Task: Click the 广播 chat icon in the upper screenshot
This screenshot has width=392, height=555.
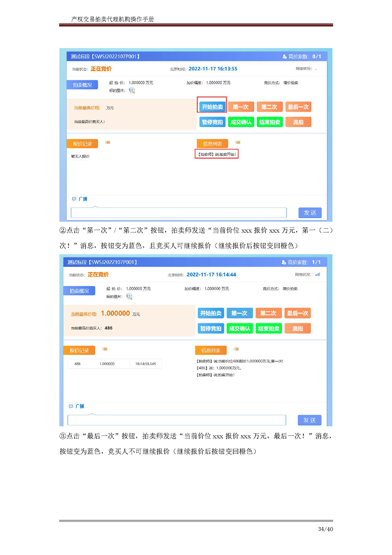Action: point(74,199)
